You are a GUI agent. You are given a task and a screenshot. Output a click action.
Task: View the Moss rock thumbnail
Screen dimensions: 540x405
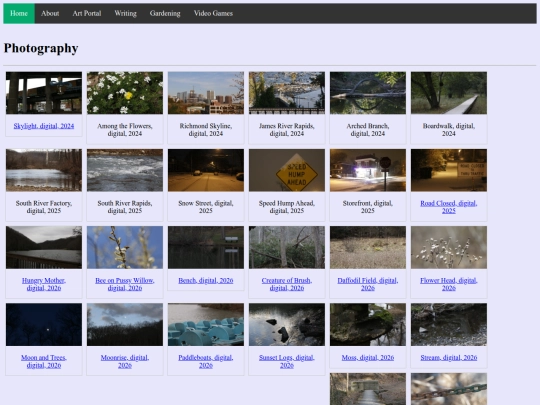368,324
